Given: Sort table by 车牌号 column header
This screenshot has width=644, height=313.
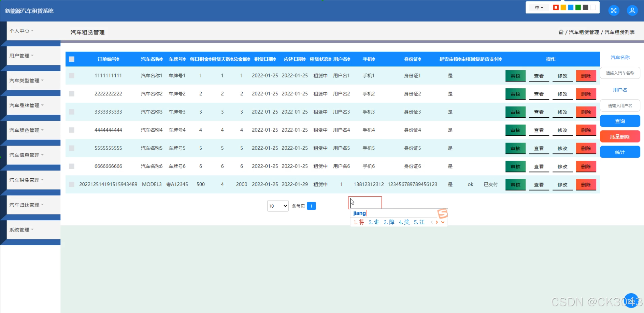Looking at the screenshot, I should (177, 59).
